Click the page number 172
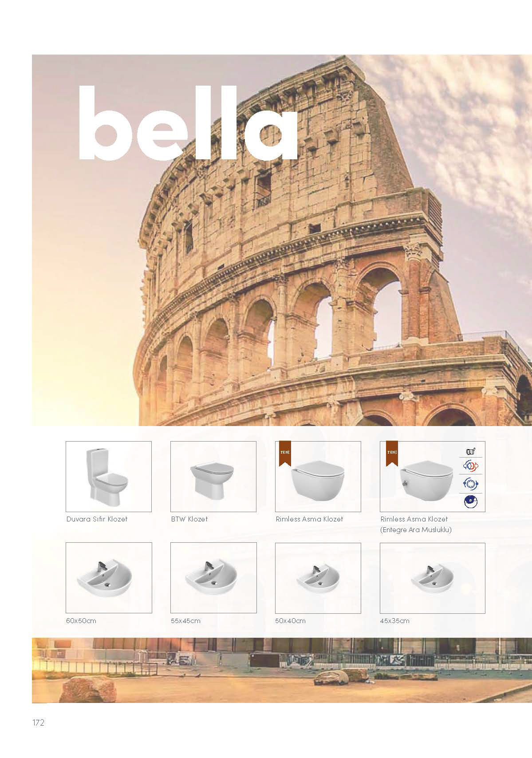The height and width of the screenshot is (758, 532). point(39,723)
